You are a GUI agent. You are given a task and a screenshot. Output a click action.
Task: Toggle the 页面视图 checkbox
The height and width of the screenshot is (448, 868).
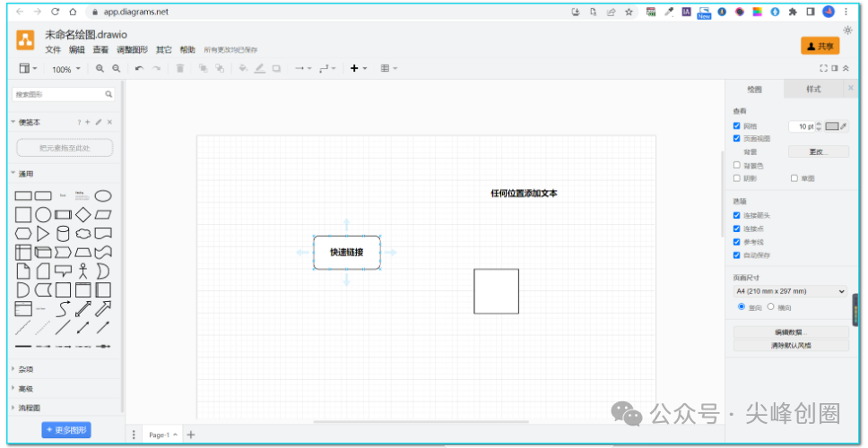(x=737, y=139)
